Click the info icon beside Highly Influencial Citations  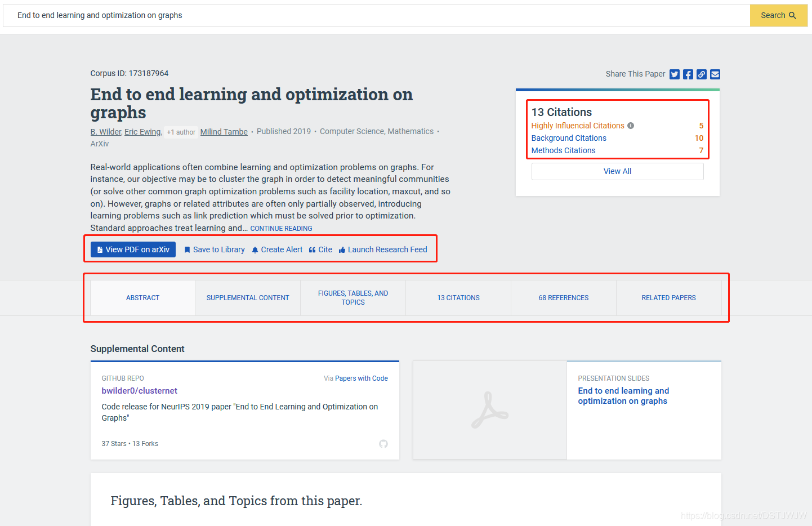[x=631, y=126]
